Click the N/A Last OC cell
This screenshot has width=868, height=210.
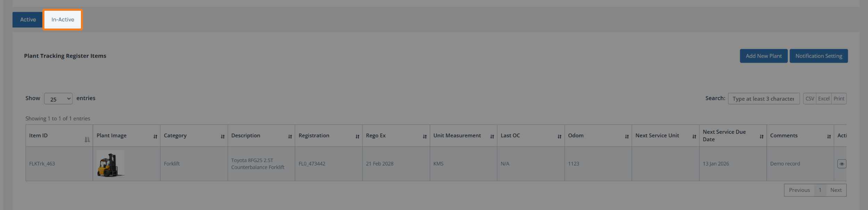tap(531, 164)
